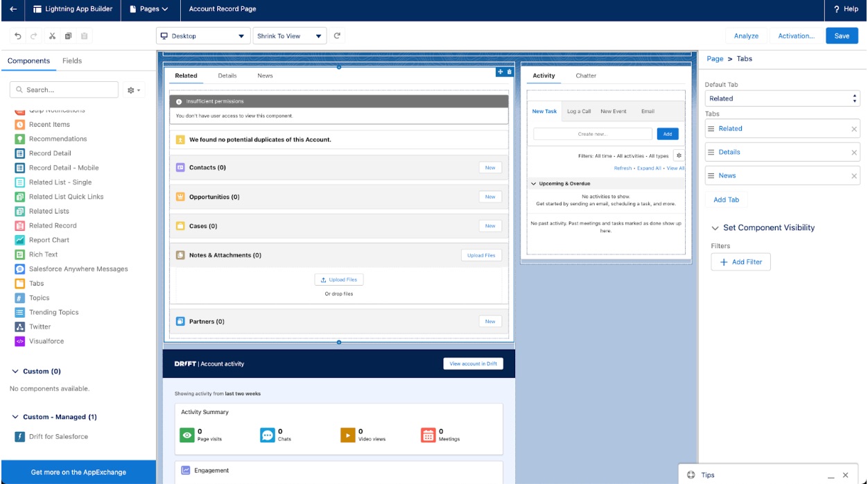Click the Analyze button

pos(746,36)
